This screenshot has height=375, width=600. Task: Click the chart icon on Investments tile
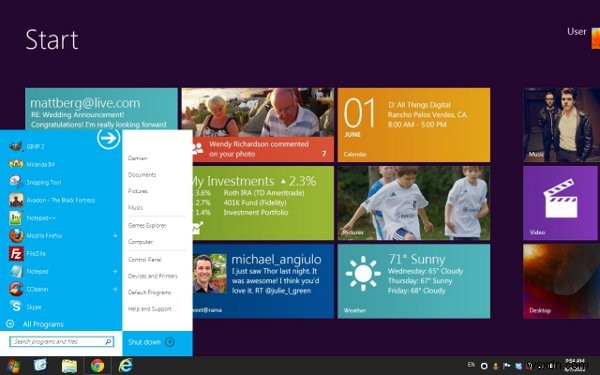coord(197,228)
